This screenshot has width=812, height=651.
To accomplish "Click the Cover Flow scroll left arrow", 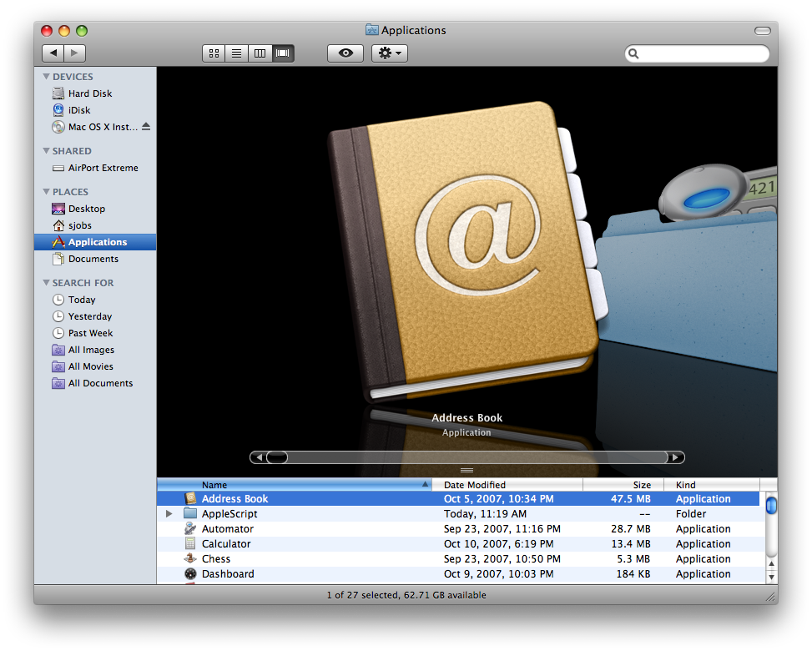I will pos(259,457).
